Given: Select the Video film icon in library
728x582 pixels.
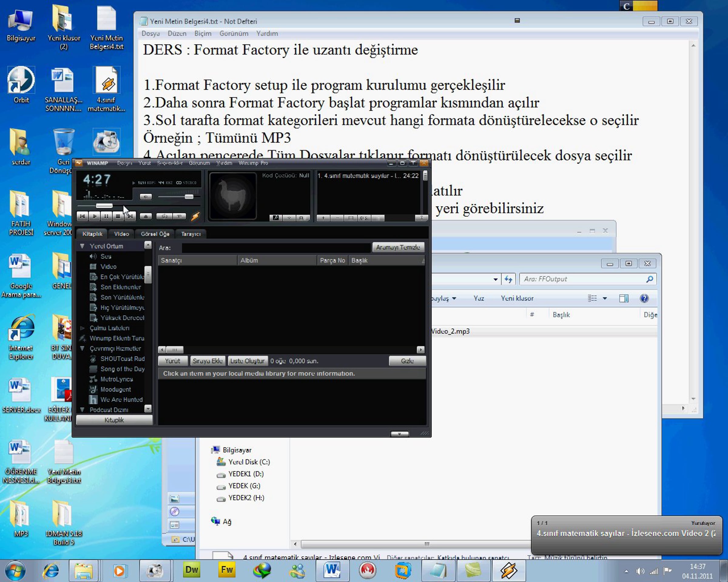Looking at the screenshot, I should click(93, 266).
